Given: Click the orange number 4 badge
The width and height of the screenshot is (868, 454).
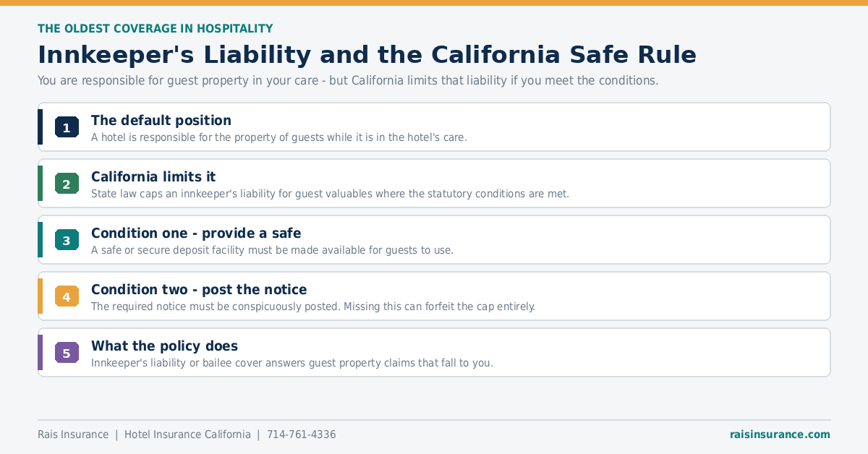Looking at the screenshot, I should 67,296.
